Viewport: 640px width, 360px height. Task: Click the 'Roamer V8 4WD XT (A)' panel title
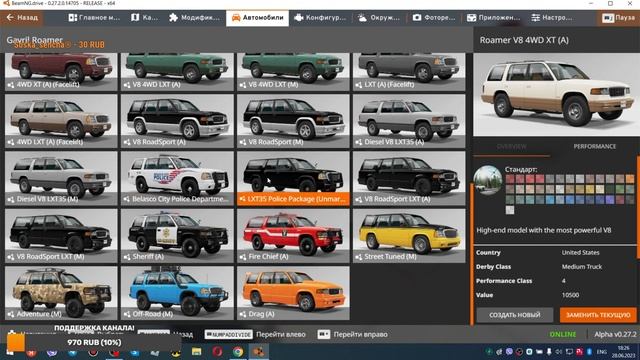(x=524, y=40)
